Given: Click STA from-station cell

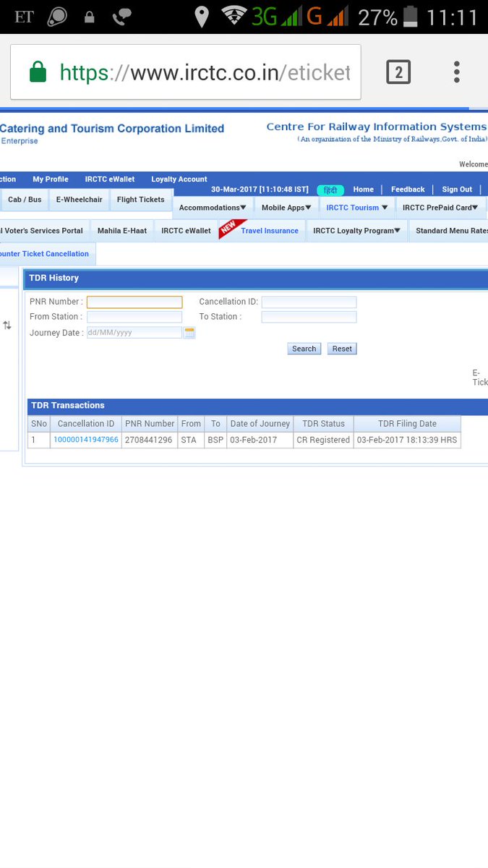Looking at the screenshot, I should [191, 440].
